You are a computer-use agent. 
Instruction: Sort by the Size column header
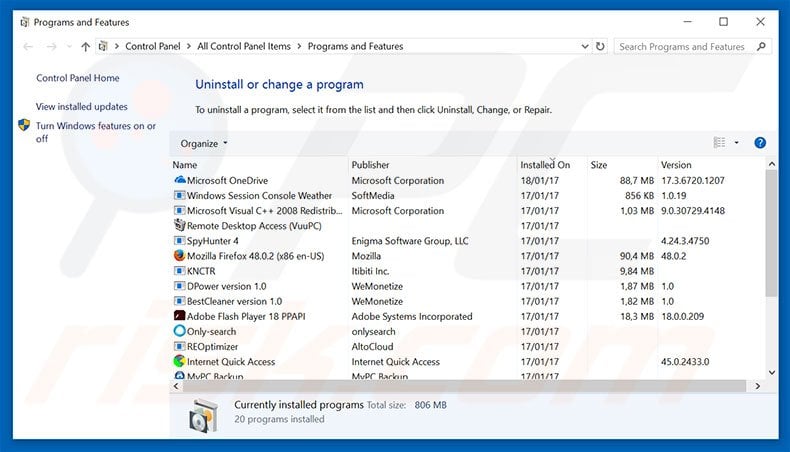[x=599, y=165]
